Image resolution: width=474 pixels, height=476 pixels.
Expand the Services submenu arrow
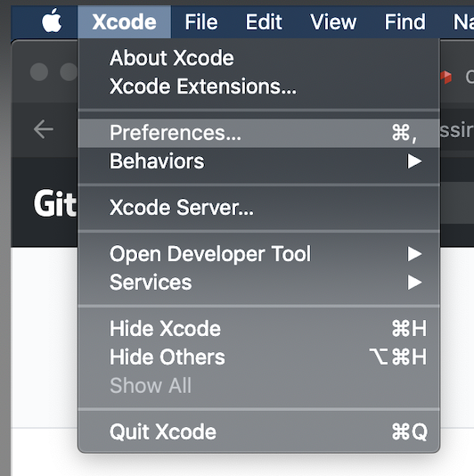coord(414,283)
